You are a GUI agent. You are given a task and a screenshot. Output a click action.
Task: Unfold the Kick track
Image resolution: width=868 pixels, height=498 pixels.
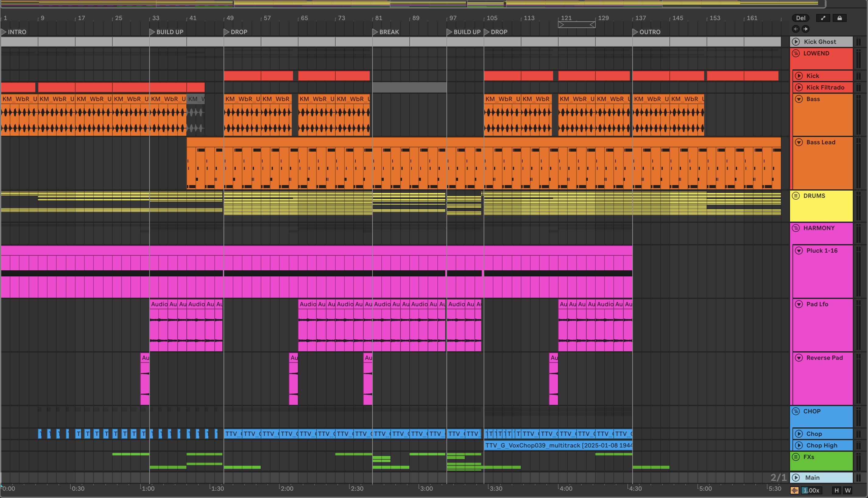tap(799, 76)
